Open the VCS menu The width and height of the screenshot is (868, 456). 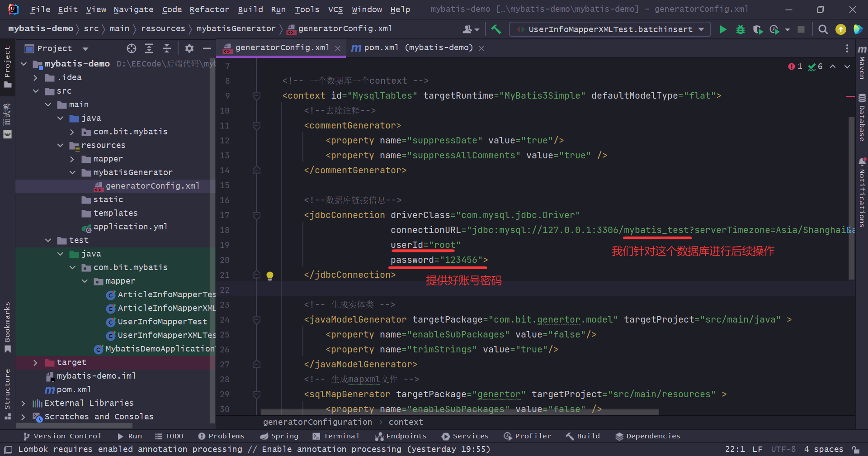[x=335, y=9]
